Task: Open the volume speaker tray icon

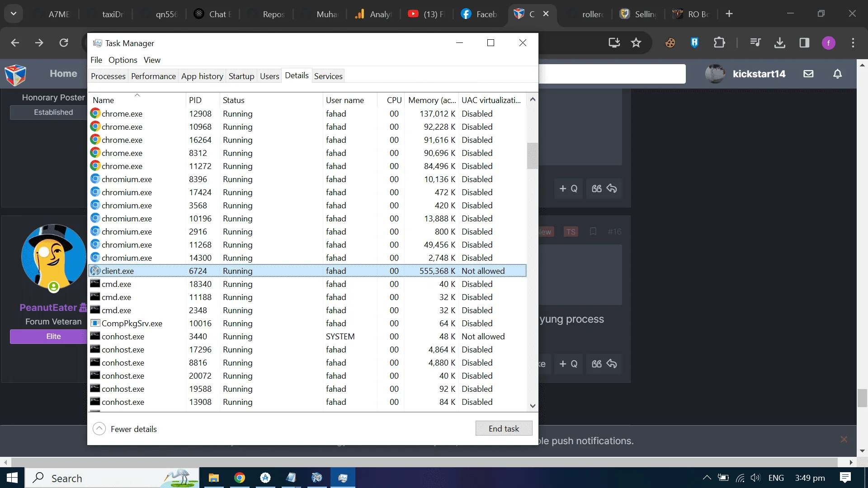Action: click(755, 478)
